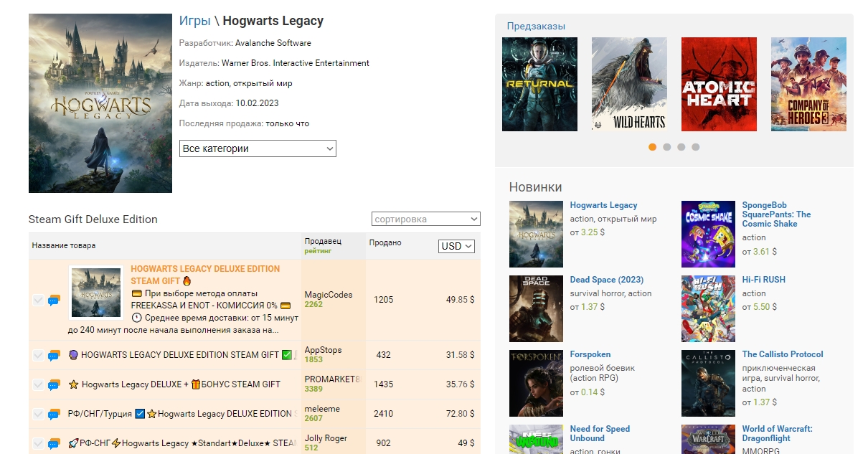Screen dimensions: 868x454
Task: Click the 49.85 $ price
Action: 460,300
